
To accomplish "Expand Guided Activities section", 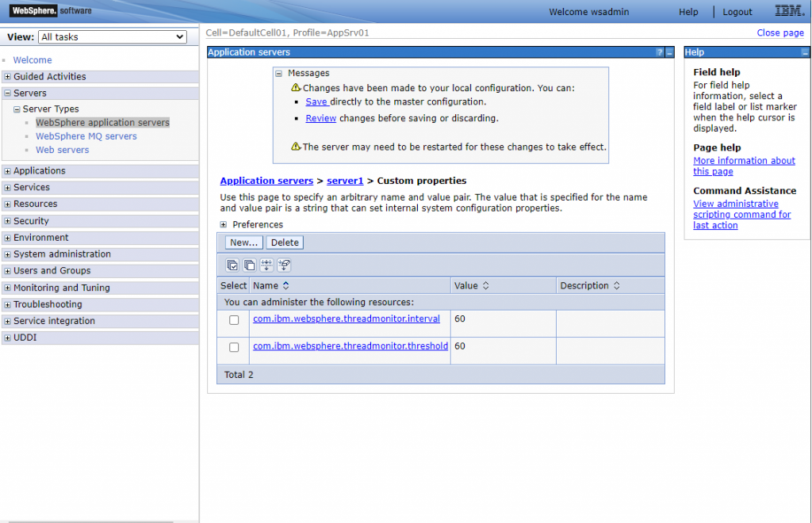I will pos(7,77).
